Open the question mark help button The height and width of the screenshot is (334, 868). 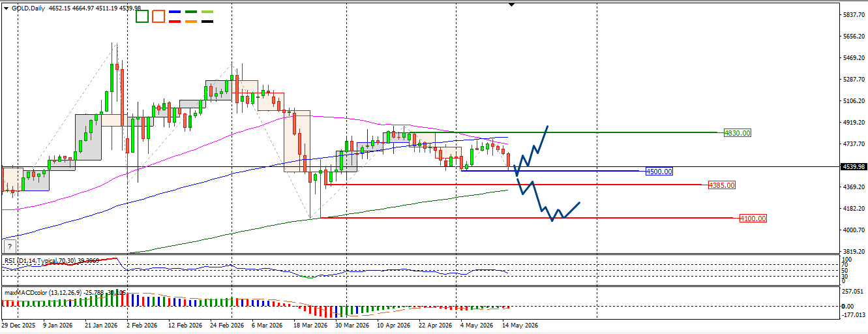tap(9, 246)
